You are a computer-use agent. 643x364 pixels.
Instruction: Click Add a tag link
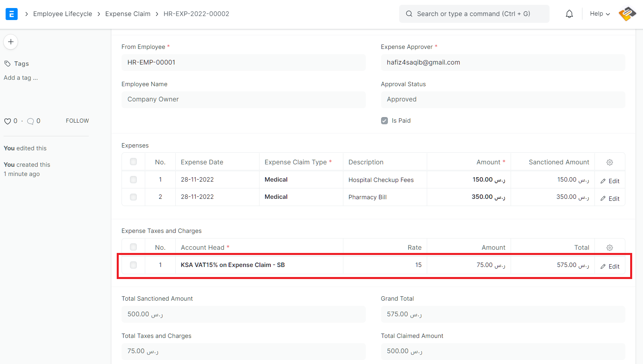point(21,78)
